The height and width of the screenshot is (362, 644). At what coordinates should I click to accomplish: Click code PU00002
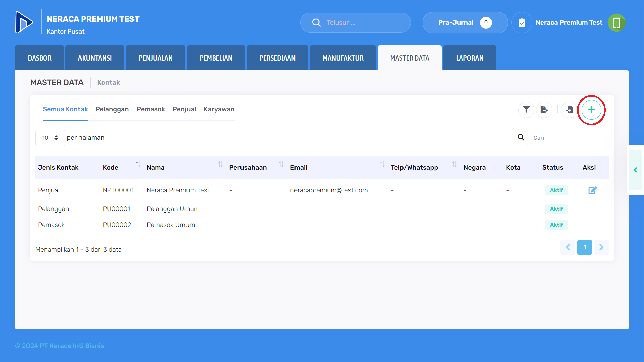[117, 225]
